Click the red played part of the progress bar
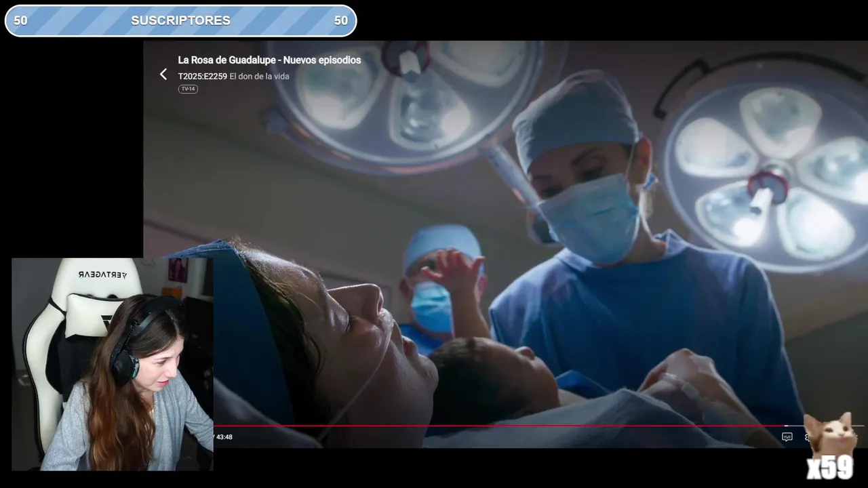 pos(499,426)
